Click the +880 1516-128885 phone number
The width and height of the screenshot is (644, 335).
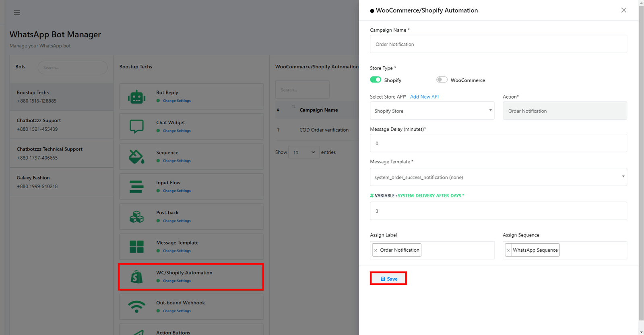(x=37, y=101)
